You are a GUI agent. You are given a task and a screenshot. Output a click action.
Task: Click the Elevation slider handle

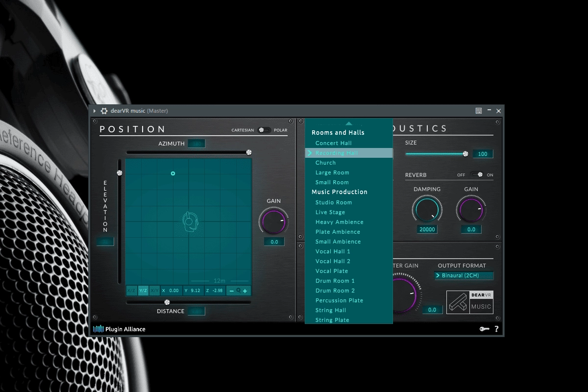click(x=119, y=172)
